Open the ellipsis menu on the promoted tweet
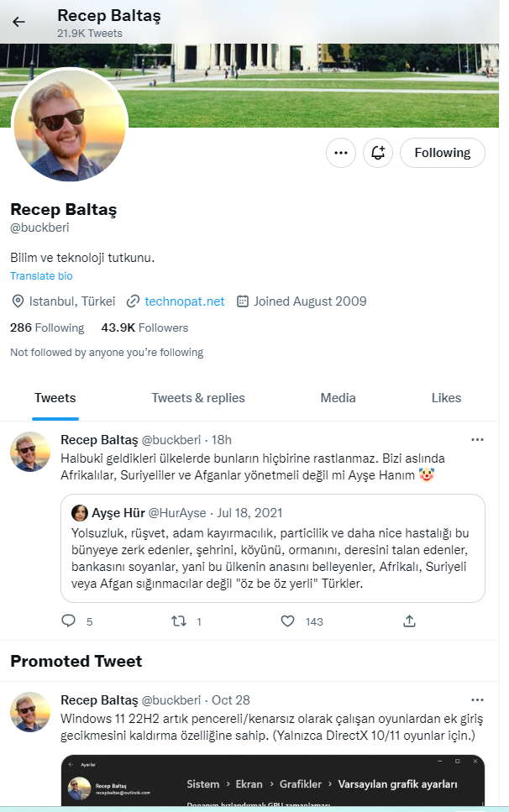Screen dimensions: 509x812 477,699
